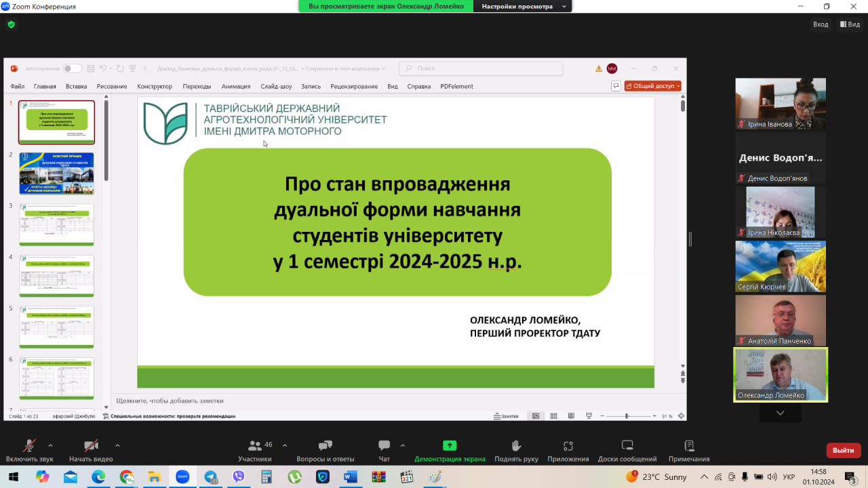Start camera with Начать видео
Viewport: 868px width, 488px height.
pos(91,451)
